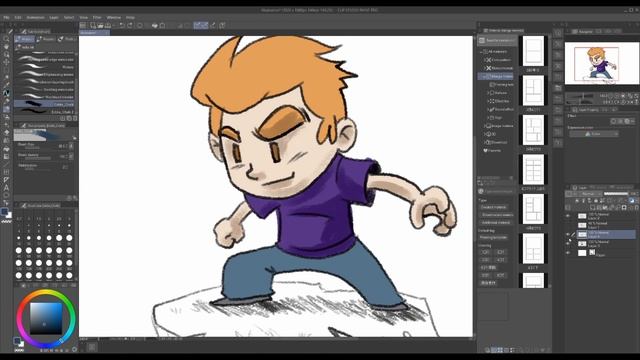Hide Layer 2 with its eye icon
Image resolution: width=640 pixels, height=360 pixels.
(568, 216)
